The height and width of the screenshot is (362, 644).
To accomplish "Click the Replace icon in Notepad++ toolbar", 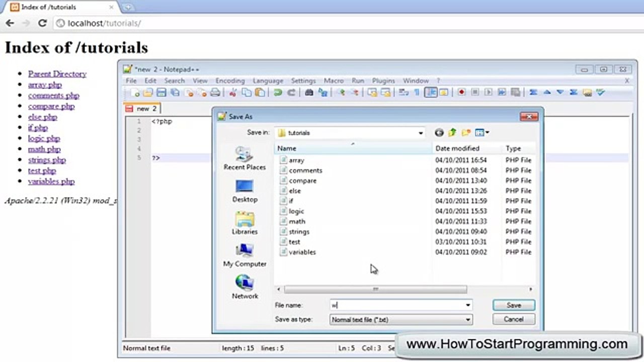I will click(323, 93).
